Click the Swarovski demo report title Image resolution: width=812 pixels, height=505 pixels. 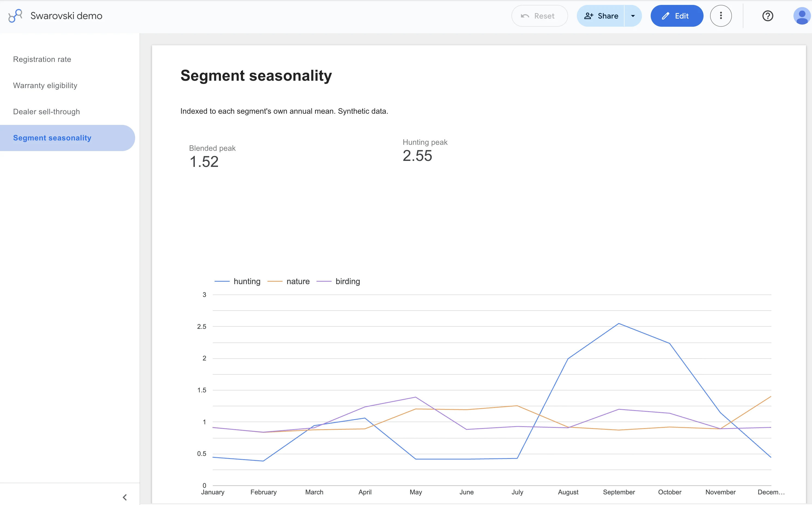click(x=66, y=16)
